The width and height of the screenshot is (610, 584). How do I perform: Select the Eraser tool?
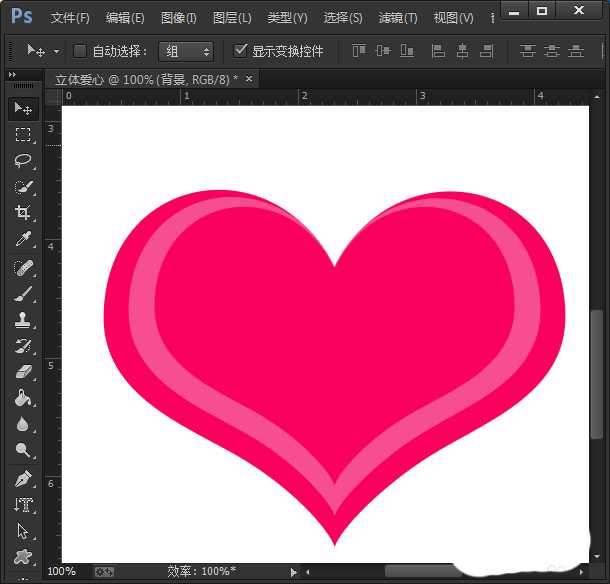pos(23,372)
